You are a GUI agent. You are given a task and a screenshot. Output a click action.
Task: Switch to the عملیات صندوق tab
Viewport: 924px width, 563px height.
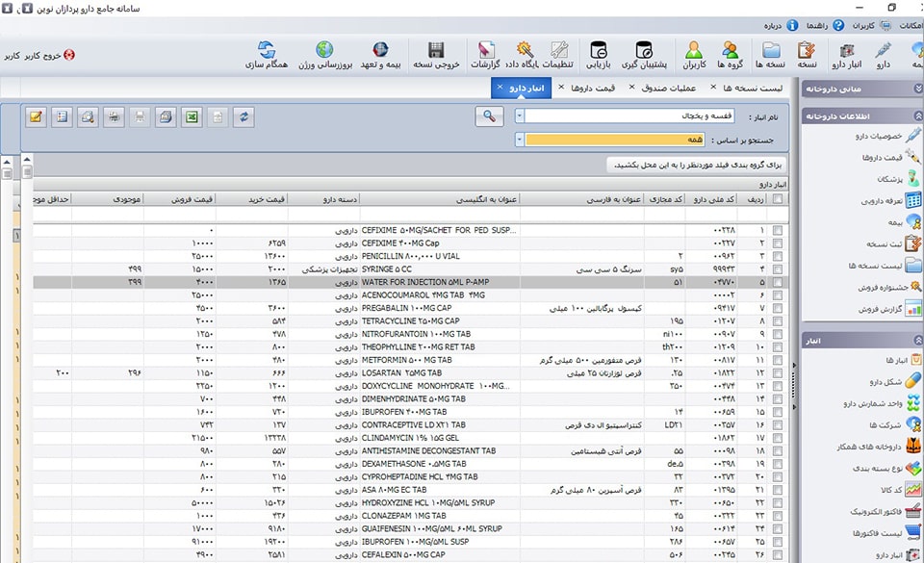(669, 89)
